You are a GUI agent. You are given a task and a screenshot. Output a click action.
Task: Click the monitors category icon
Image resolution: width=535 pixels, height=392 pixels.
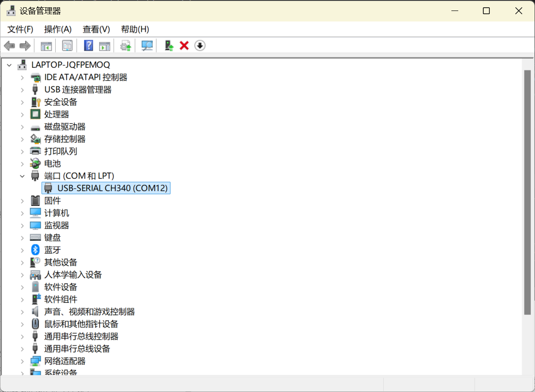(36, 225)
